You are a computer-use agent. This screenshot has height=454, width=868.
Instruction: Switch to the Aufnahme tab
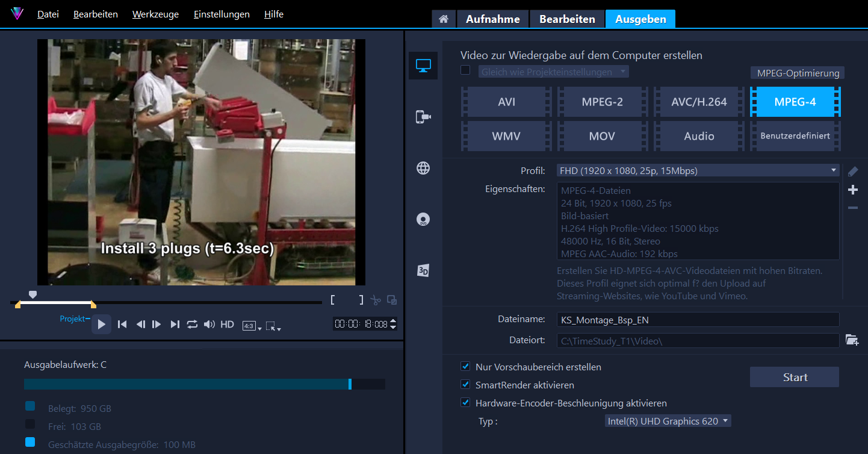click(492, 19)
